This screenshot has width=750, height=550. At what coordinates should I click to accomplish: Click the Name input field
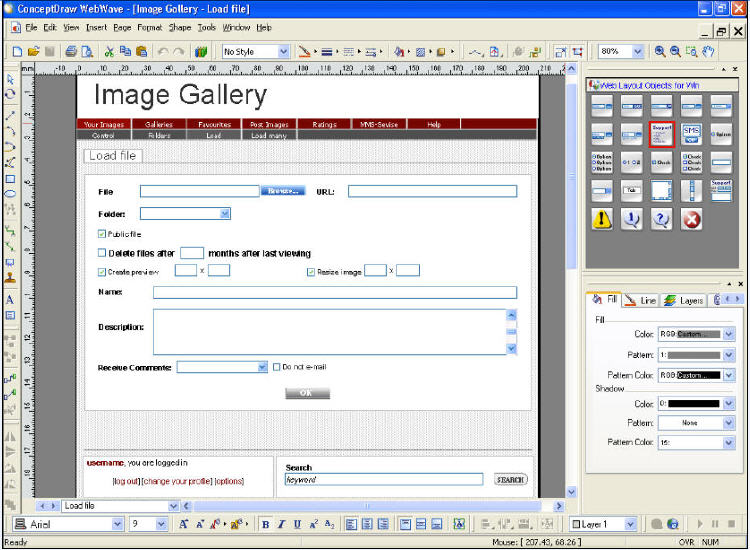click(x=335, y=292)
